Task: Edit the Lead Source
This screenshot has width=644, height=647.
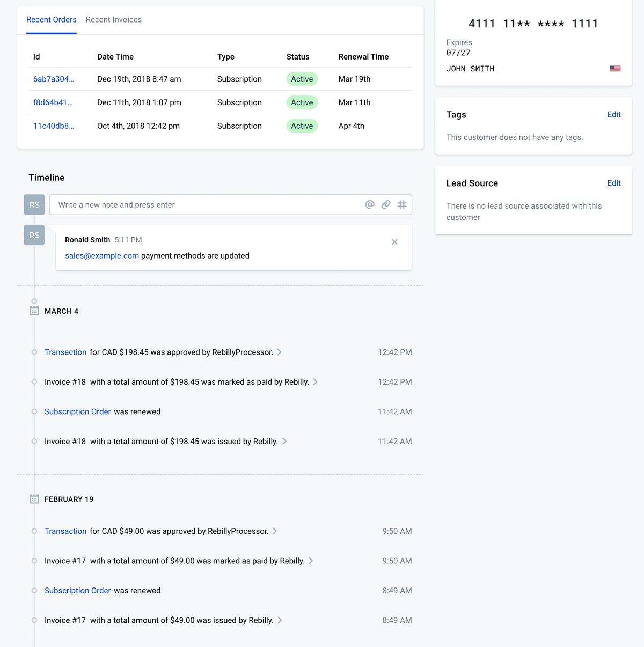Action: point(613,183)
